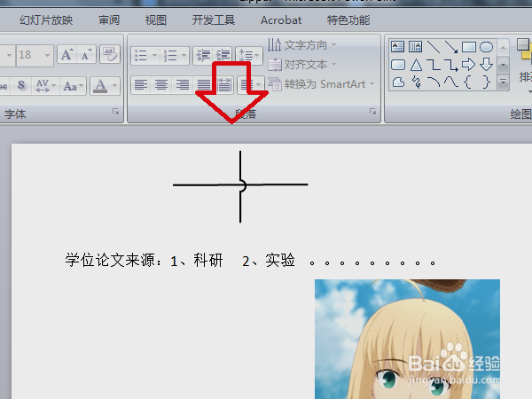Switch to 开发工具 tab

coord(214,20)
